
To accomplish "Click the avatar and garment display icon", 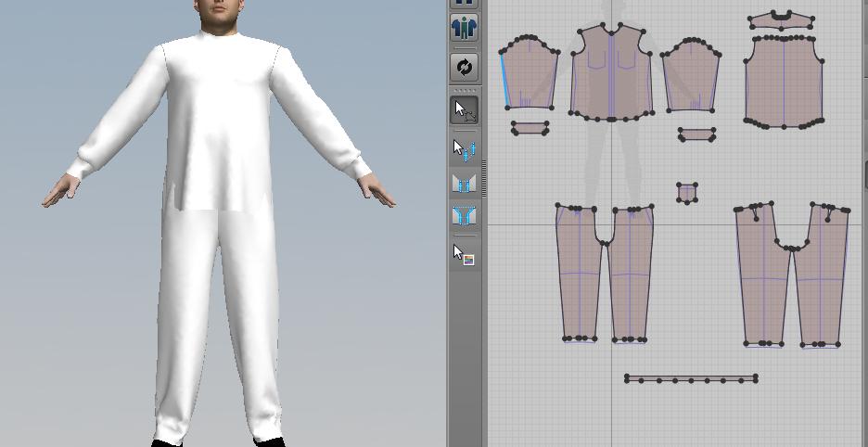I will click(x=464, y=27).
